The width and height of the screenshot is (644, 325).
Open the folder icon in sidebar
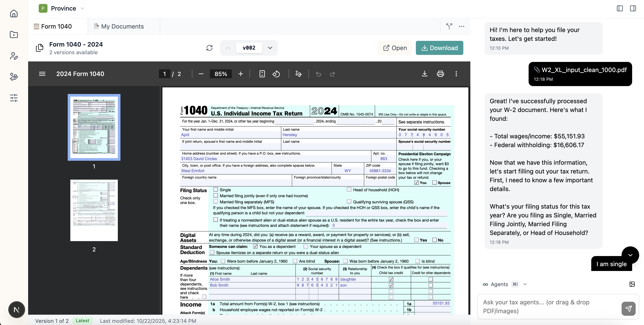click(x=14, y=34)
